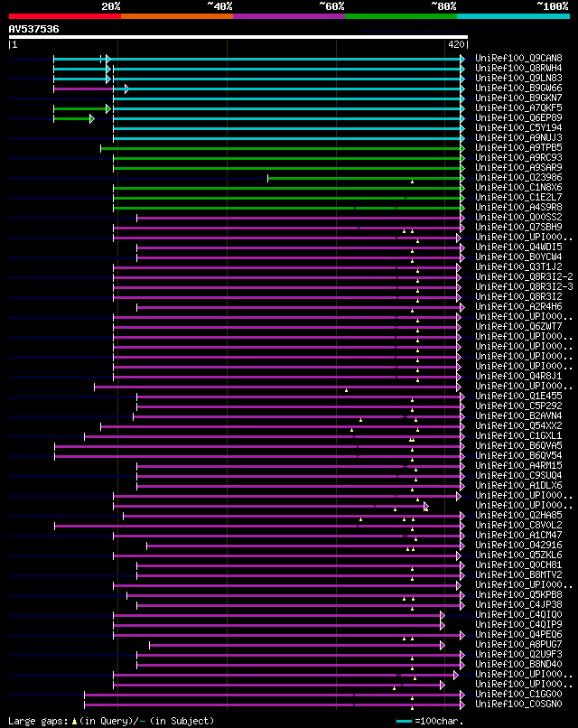Viewport: 578px width, 728px height.
Task: Select label UniRef100_C1GXL1
Action: tap(518, 436)
